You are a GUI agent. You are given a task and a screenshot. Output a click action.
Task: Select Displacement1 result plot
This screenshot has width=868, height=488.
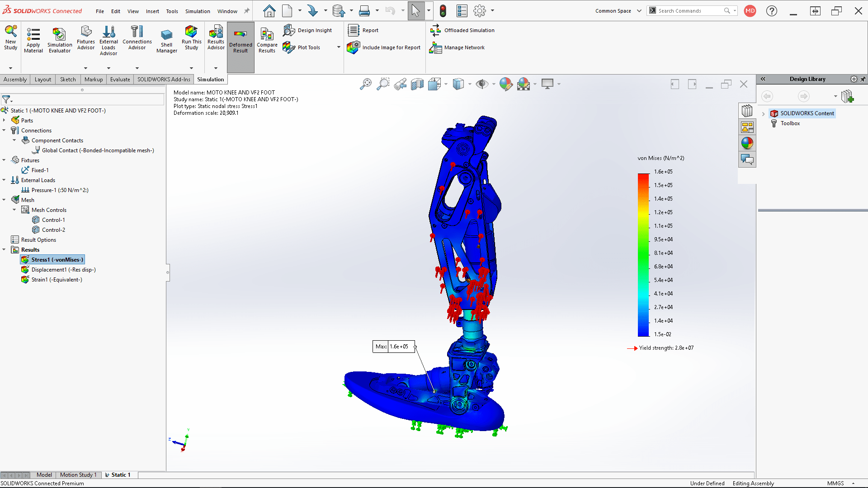pos(58,270)
